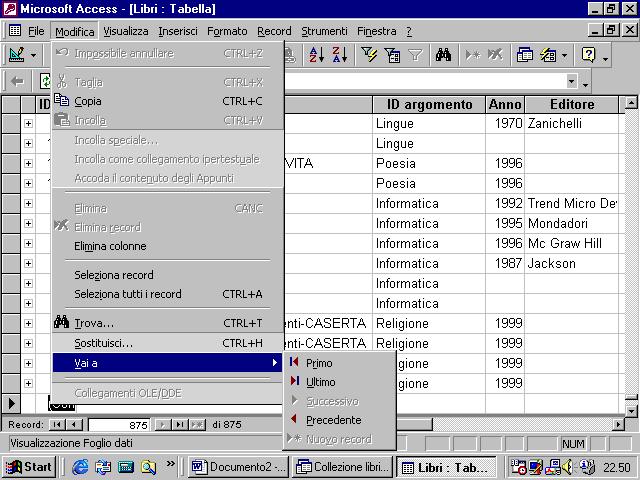Open the Inserisci menu
Image resolution: width=640 pixels, height=480 pixels.
pos(178,31)
